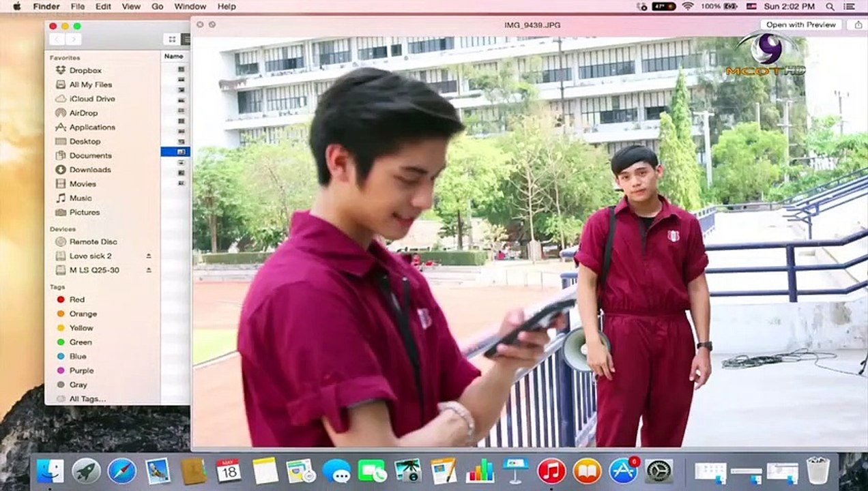Open the Window menu

[x=190, y=6]
